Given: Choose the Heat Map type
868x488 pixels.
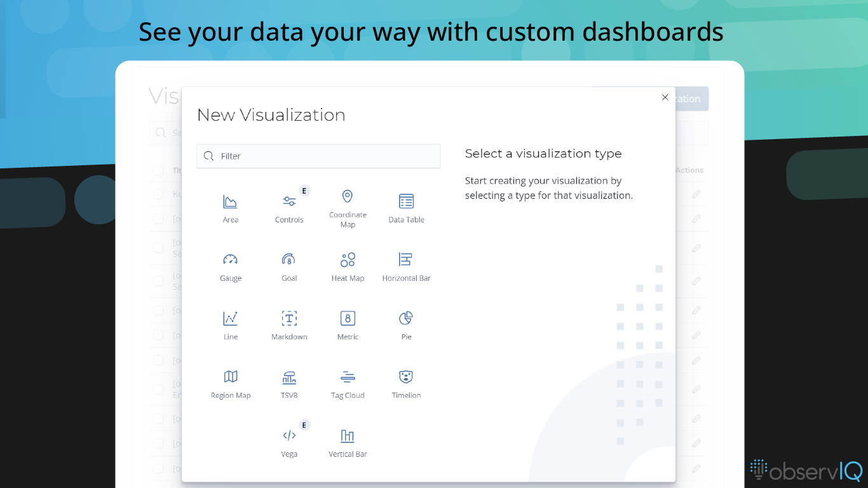Looking at the screenshot, I should pyautogui.click(x=348, y=266).
